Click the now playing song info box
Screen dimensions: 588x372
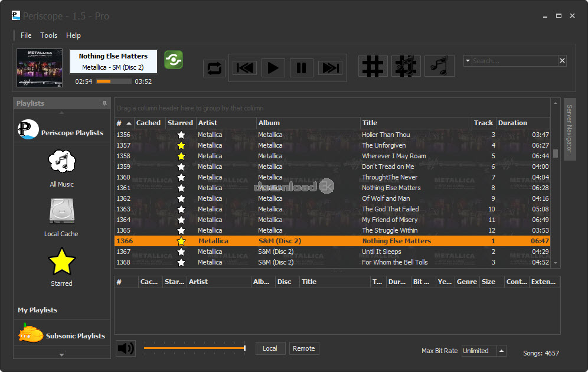[x=113, y=61]
